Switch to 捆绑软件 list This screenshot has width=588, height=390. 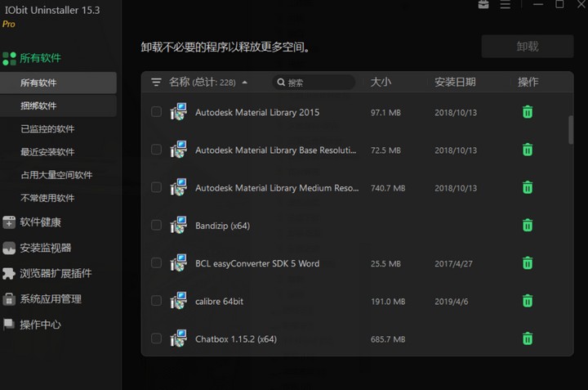click(38, 106)
